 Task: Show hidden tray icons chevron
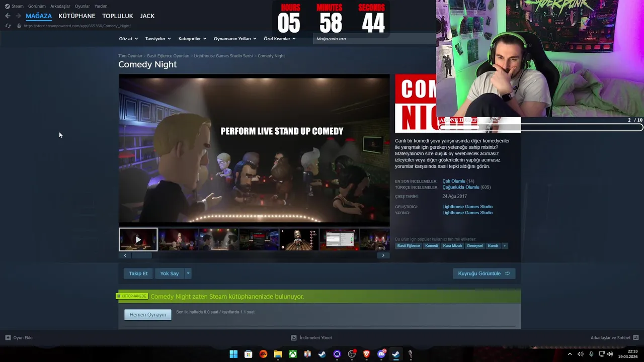[x=570, y=354]
